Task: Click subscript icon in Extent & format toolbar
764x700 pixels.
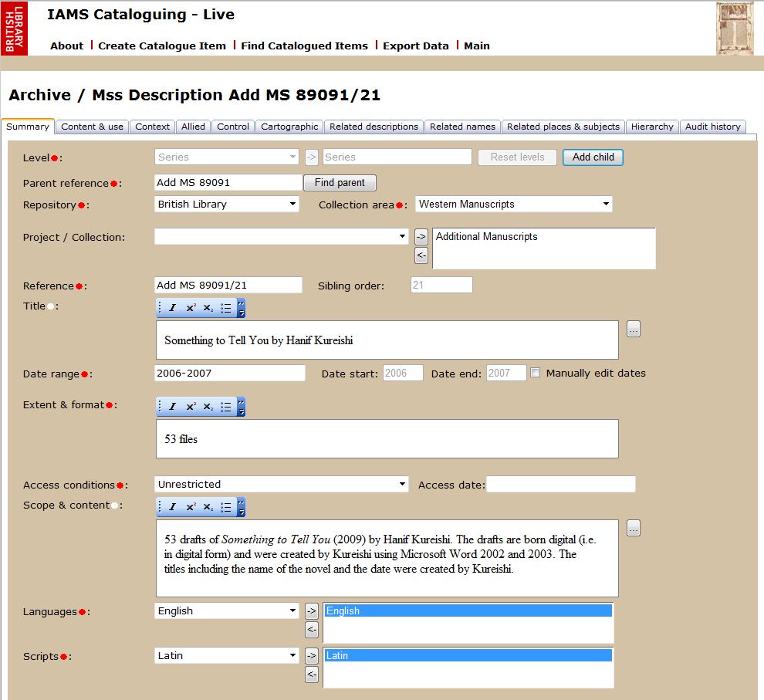Action: click(208, 407)
